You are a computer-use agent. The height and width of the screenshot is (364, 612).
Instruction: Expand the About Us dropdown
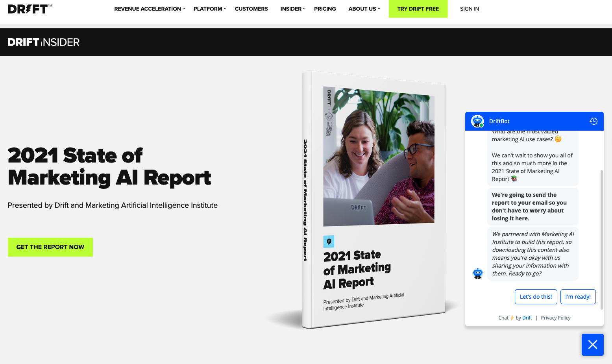pyautogui.click(x=364, y=9)
